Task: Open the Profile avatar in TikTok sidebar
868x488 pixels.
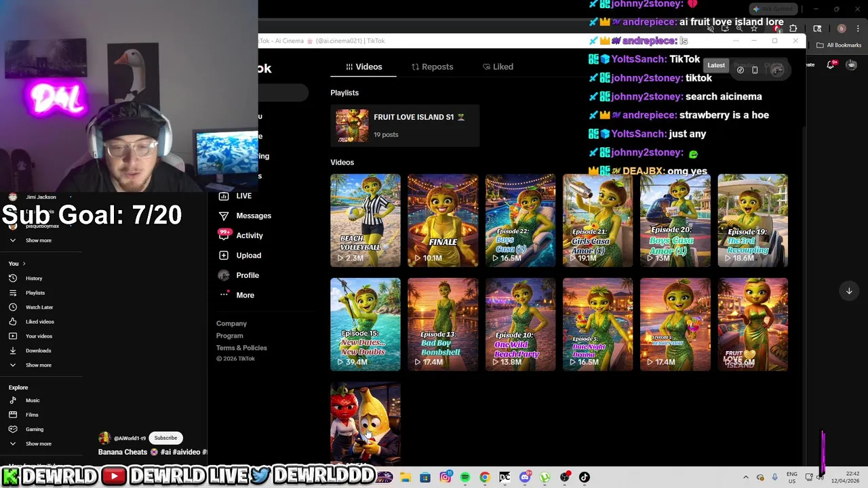Action: (224, 275)
